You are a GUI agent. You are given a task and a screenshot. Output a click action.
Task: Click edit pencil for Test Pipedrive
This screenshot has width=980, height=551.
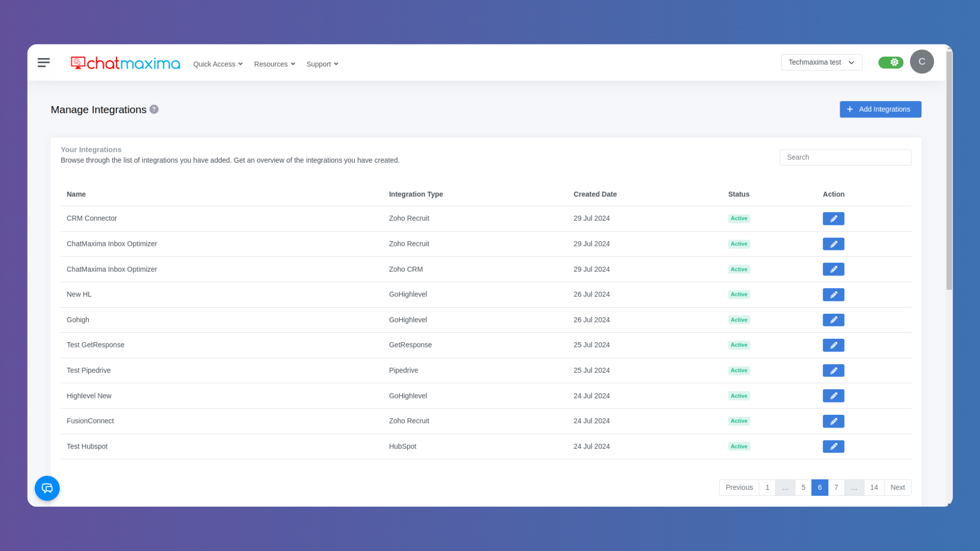(x=833, y=370)
